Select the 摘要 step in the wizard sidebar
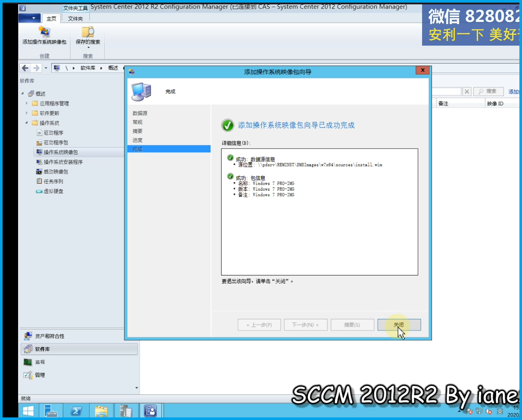 tap(137, 131)
